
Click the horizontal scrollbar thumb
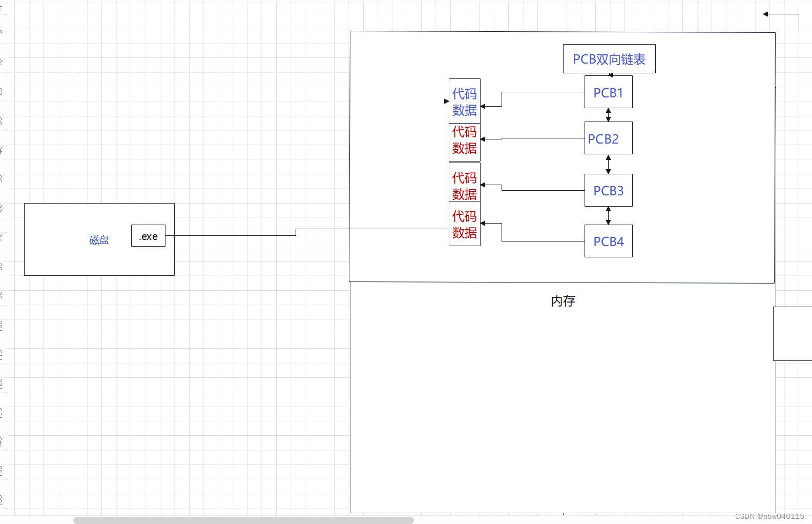pos(243,520)
